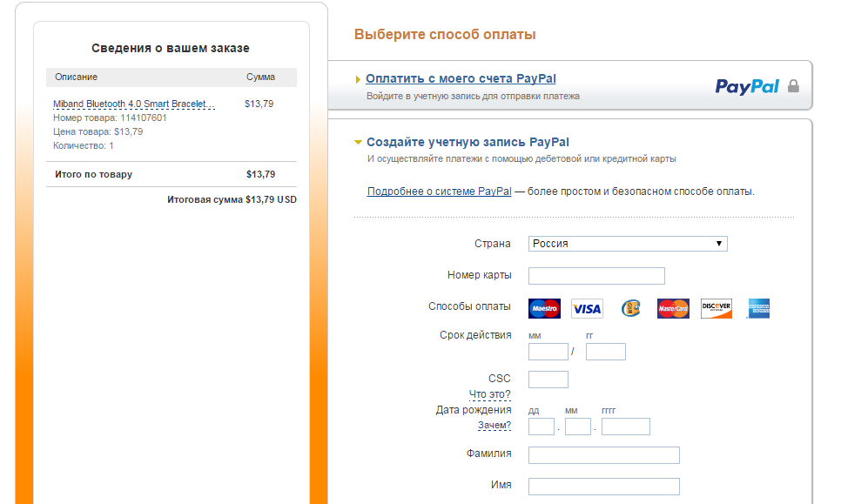The image size is (841, 504).
Task: Click the Итоговая сумма $13,79 USD text
Action: coord(232,199)
